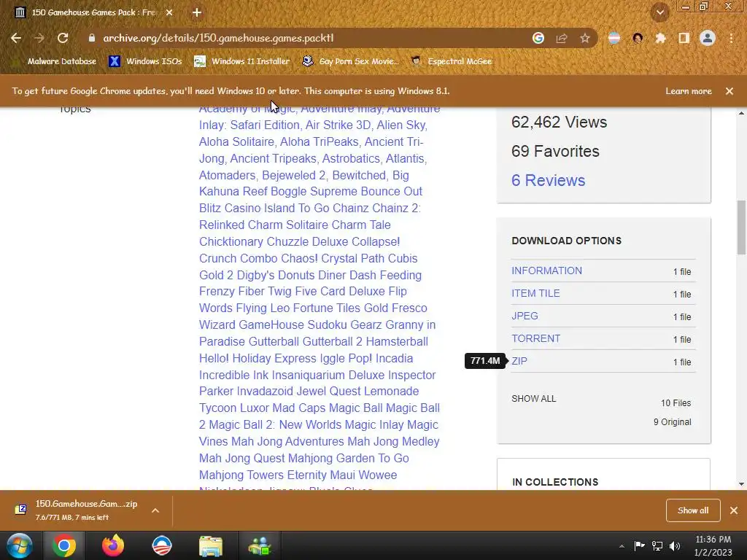Open a new browser tab
747x560 pixels.
(197, 12)
